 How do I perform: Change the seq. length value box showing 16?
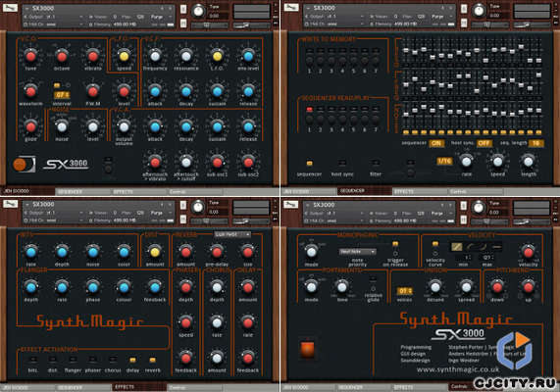pyautogui.click(x=536, y=143)
